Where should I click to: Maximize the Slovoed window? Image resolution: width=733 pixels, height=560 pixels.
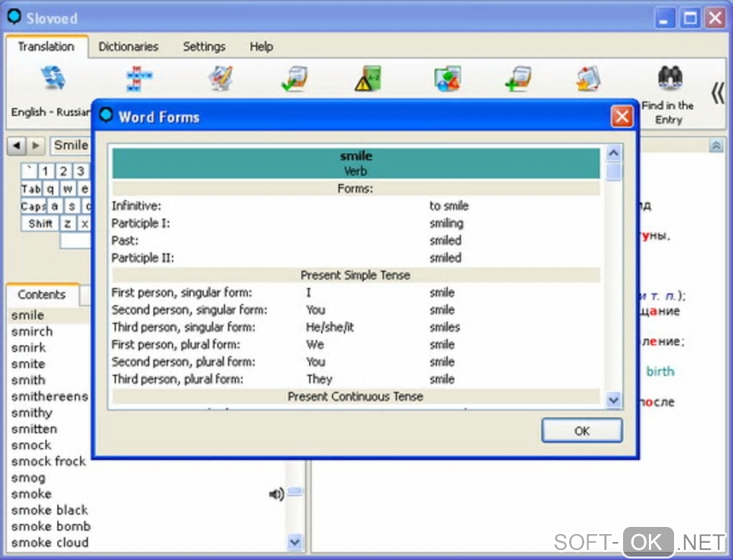click(x=690, y=19)
